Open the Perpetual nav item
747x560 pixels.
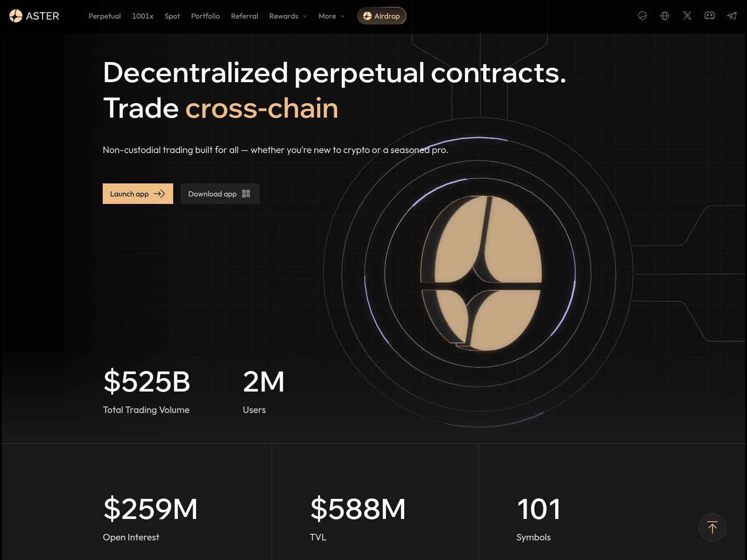click(x=105, y=16)
